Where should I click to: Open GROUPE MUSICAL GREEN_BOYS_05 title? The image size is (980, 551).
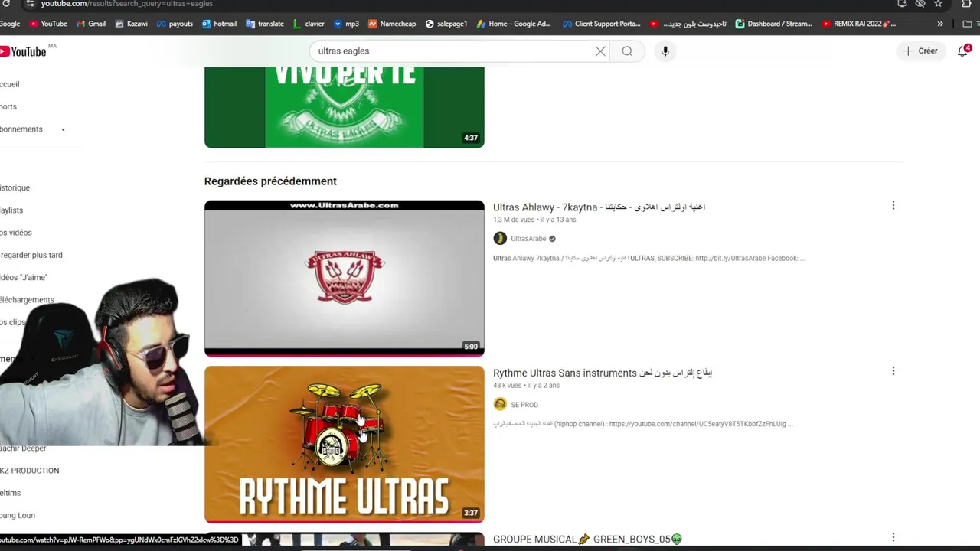coord(587,539)
